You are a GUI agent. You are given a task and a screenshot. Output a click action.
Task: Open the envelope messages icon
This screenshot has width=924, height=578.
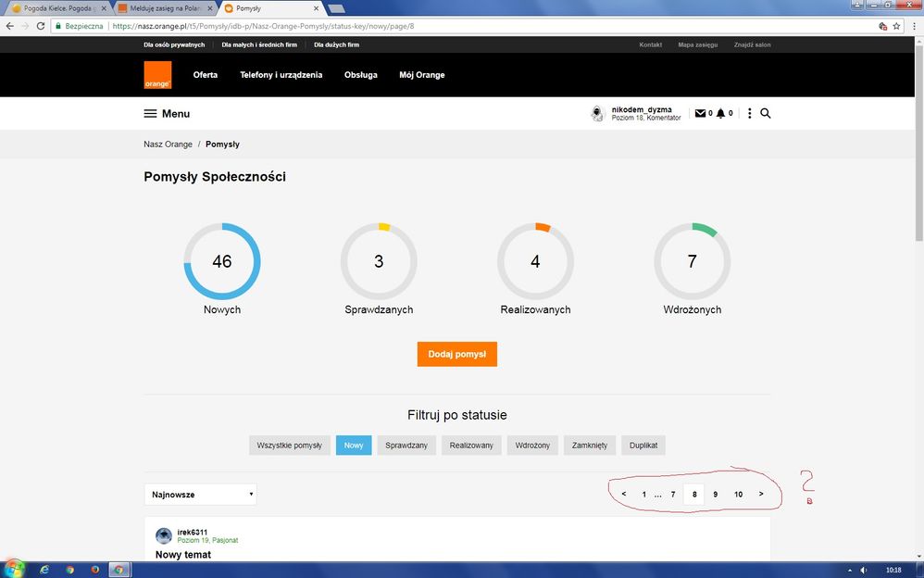coord(700,114)
